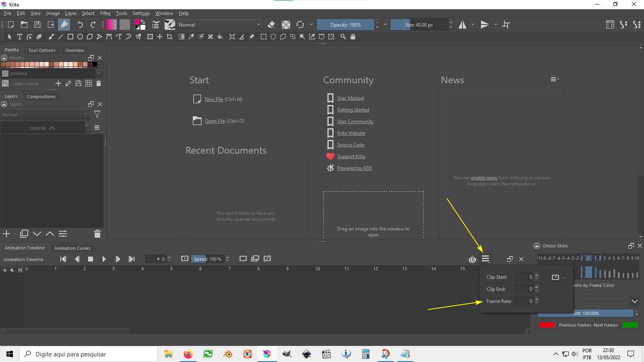Open the brush settings editor
The image size is (644, 362).
[x=155, y=25]
